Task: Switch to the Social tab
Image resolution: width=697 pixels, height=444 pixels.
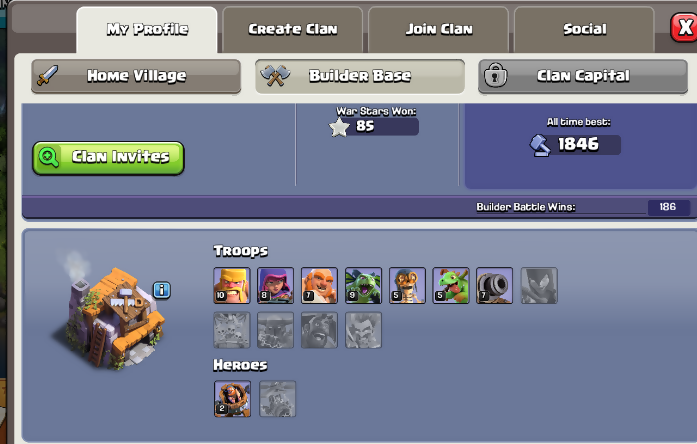Action: (585, 30)
